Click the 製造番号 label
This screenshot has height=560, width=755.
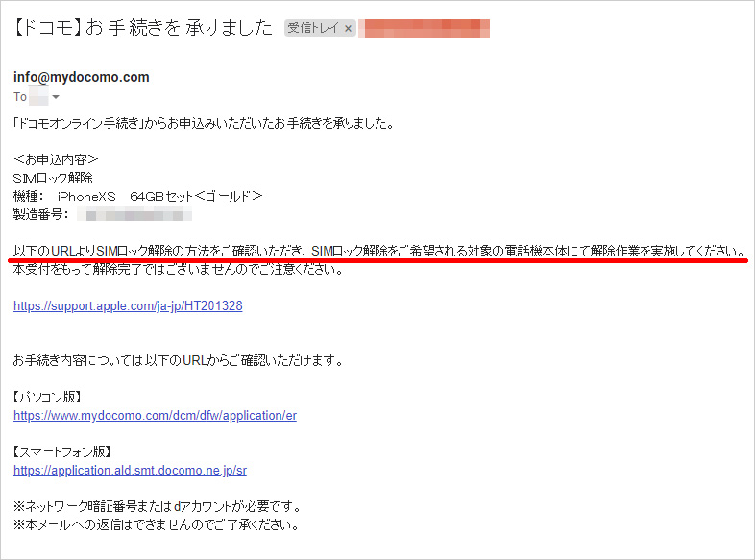coord(41,215)
